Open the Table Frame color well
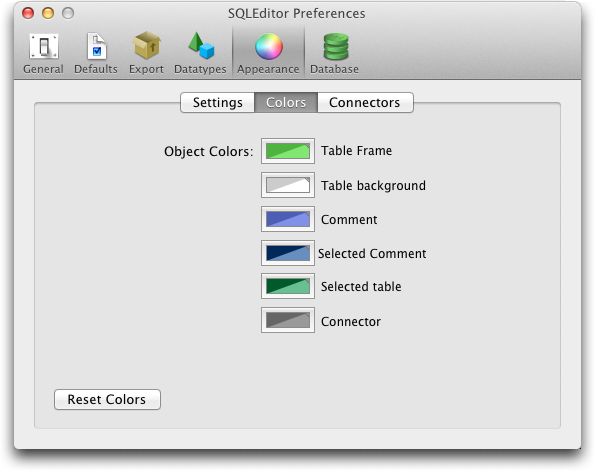595x472 pixels. [x=288, y=151]
